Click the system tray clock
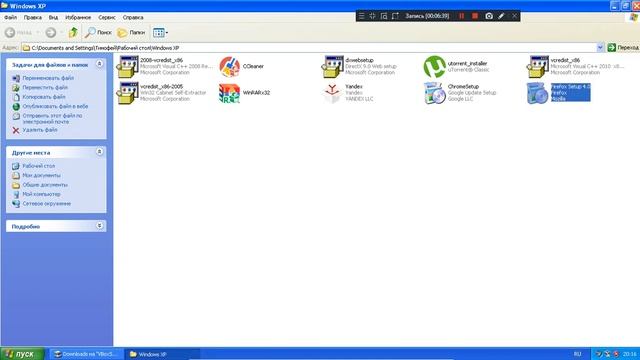This screenshot has height=360, width=640. pyautogui.click(x=630, y=354)
